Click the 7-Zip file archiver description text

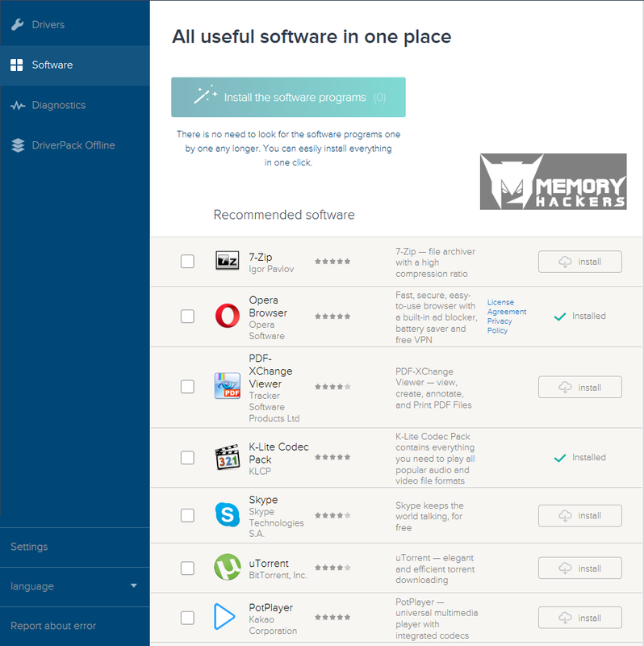[435, 262]
